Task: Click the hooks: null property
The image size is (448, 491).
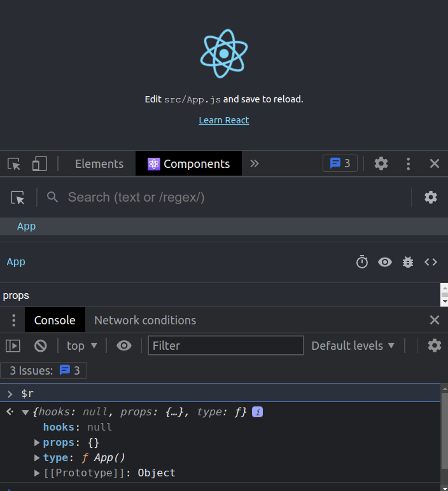Action: 78,427
